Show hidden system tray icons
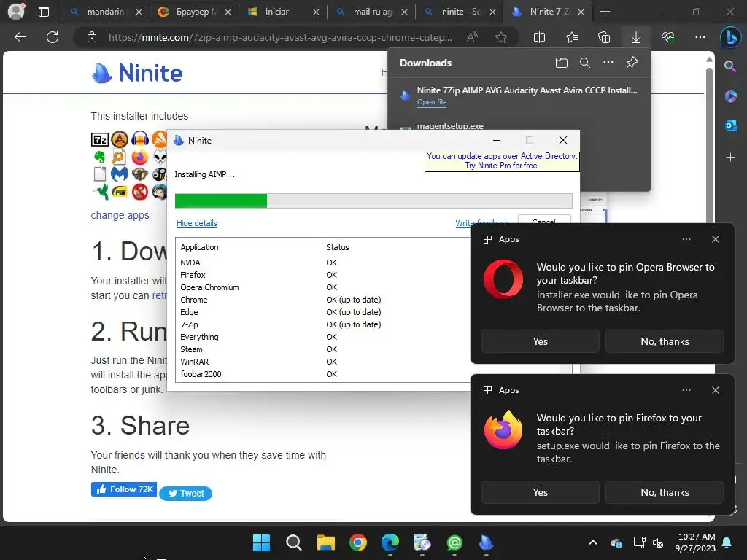The width and height of the screenshot is (747, 560). pos(592,542)
